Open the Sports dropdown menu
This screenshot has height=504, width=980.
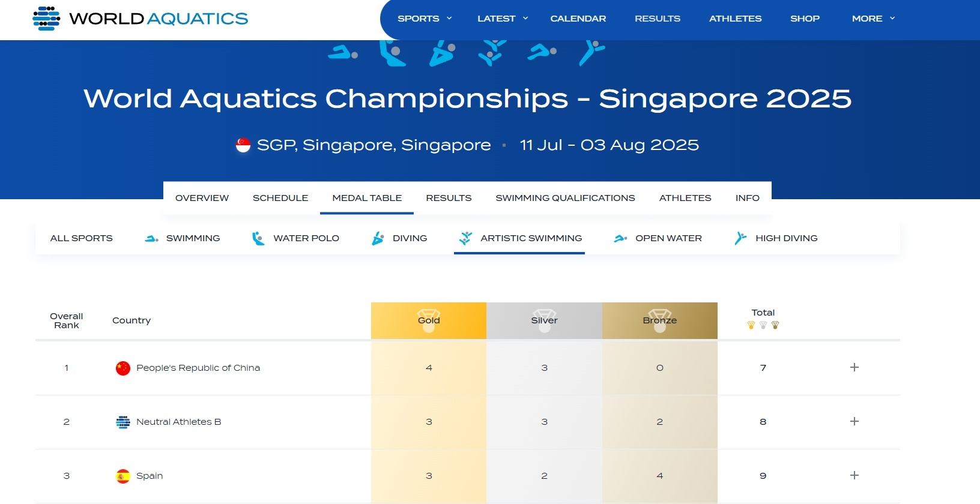pos(425,19)
